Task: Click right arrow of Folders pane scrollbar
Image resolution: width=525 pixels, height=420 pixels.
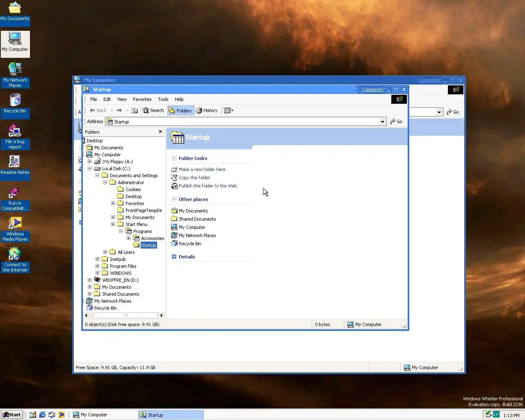Action: click(161, 315)
